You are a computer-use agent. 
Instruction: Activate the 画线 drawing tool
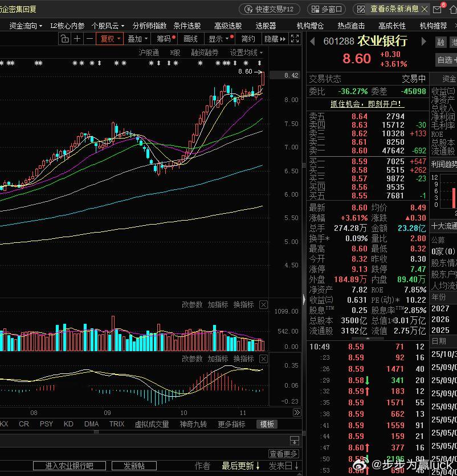(x=190, y=39)
